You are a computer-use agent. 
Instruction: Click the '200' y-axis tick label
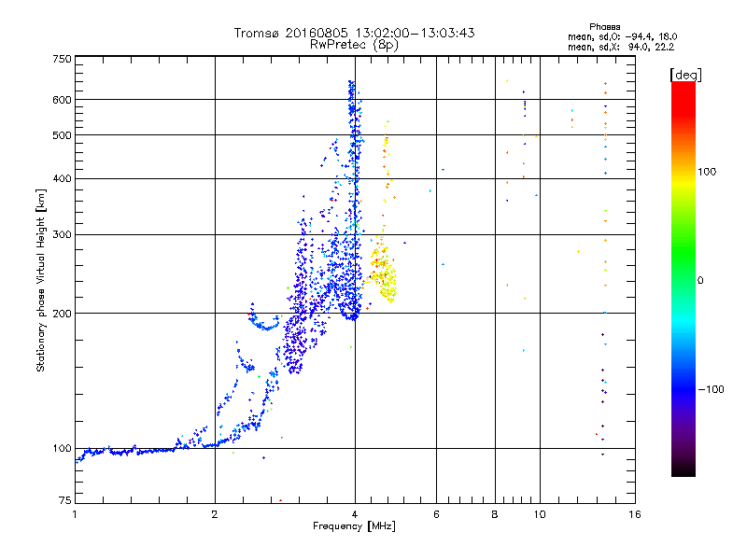62,314
